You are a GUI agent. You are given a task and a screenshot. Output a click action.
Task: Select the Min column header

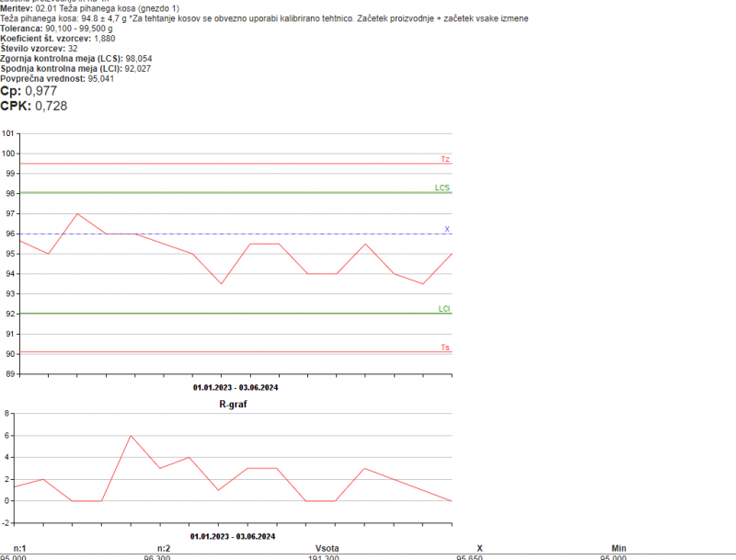(x=618, y=548)
